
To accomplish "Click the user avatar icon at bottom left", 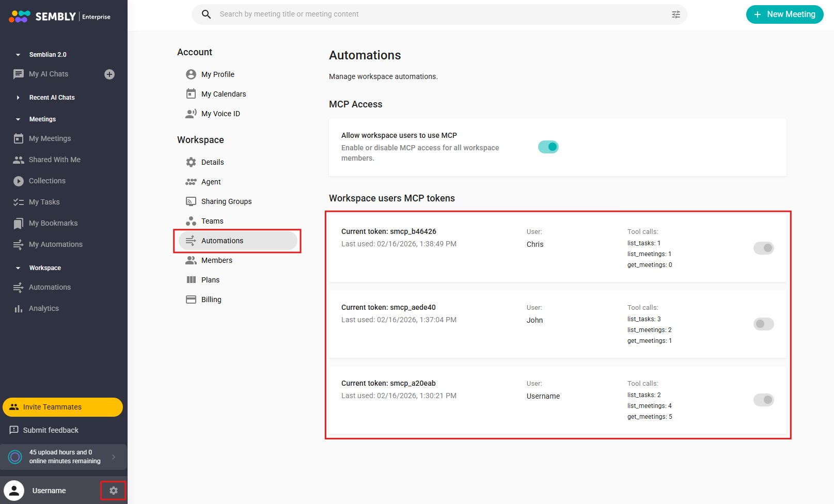I will [14, 491].
